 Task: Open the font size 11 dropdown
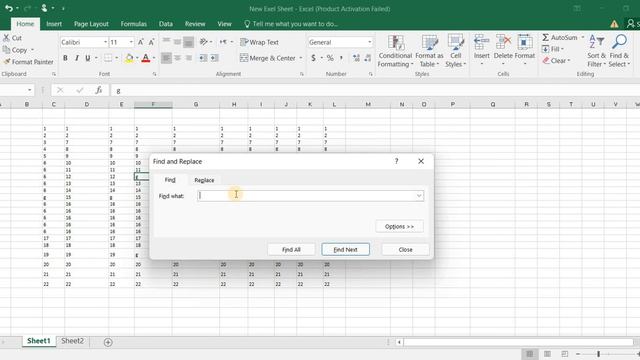coord(131,42)
